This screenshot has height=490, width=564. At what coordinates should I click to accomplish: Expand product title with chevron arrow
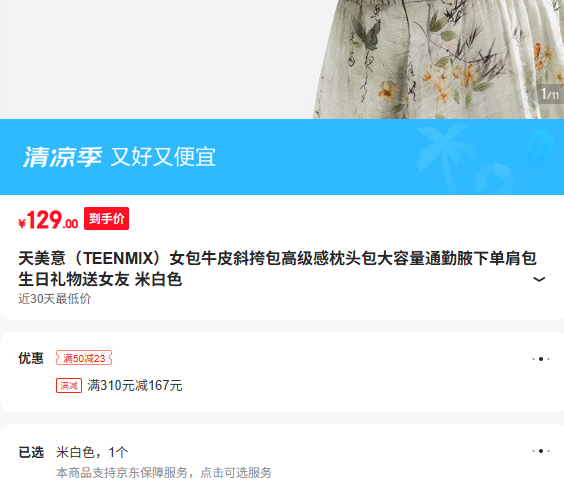pos(539,279)
